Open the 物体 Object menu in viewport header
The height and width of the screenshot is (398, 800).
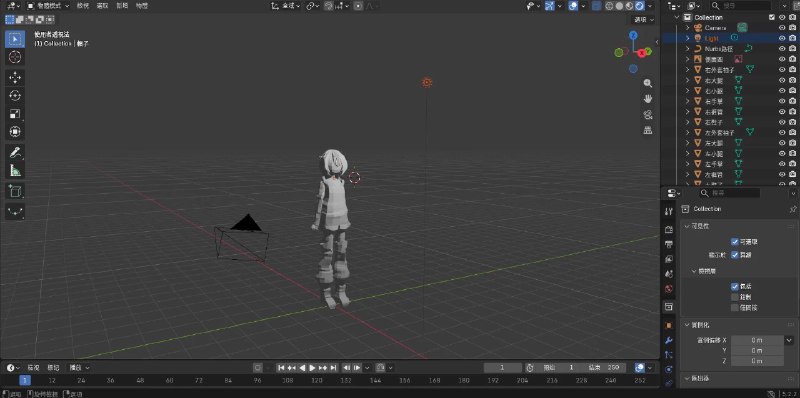pyautogui.click(x=142, y=6)
